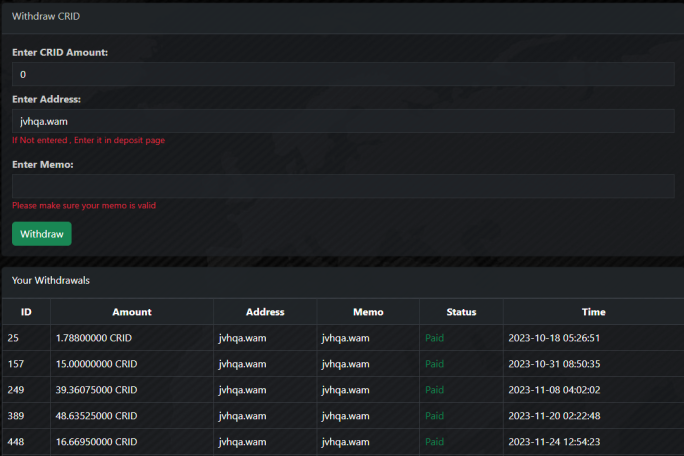
Task: Click amount 15.00000000 CRID
Action: [96, 364]
